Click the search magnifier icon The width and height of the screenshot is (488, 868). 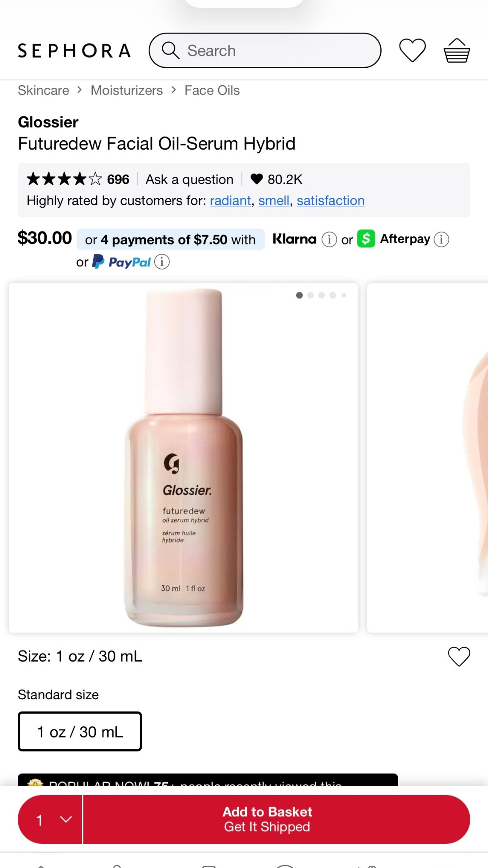[170, 50]
